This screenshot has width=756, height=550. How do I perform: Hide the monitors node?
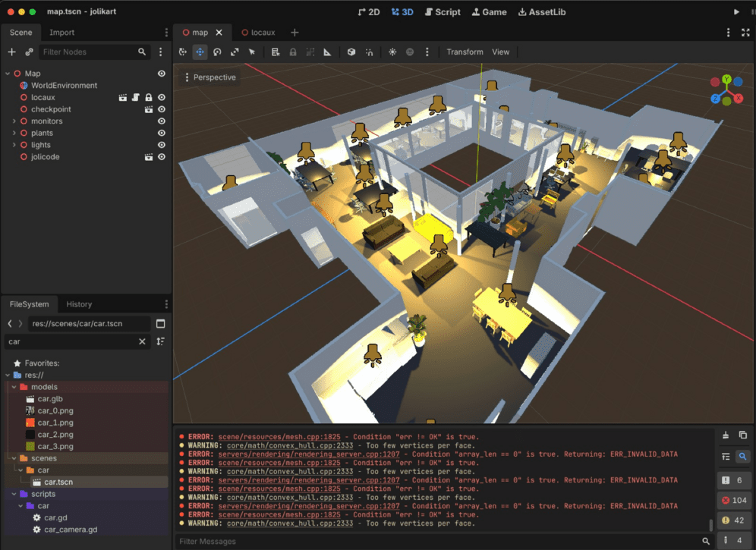(162, 121)
